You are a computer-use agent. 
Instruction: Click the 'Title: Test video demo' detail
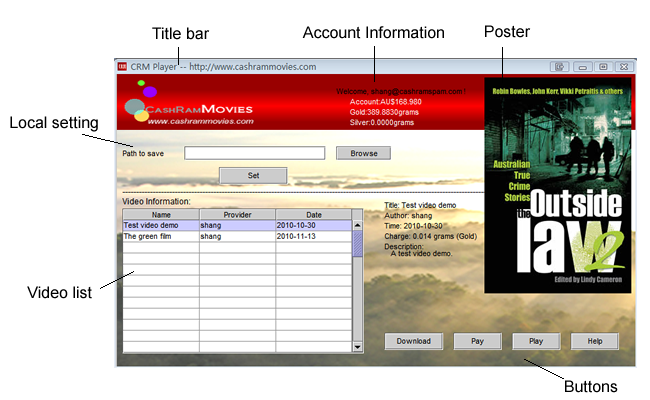420,205
